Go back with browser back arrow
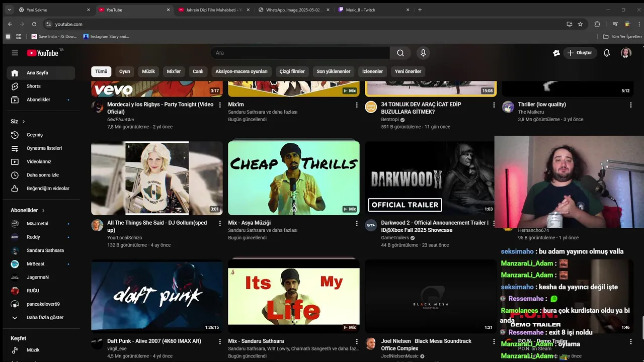Screen dimensions: 644x362 [x=10, y=24]
